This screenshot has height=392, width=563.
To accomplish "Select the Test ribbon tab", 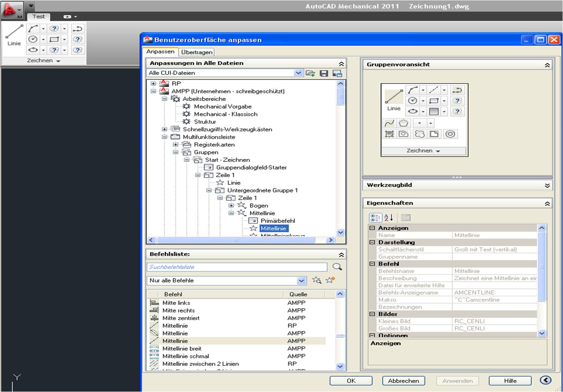I will (39, 16).
